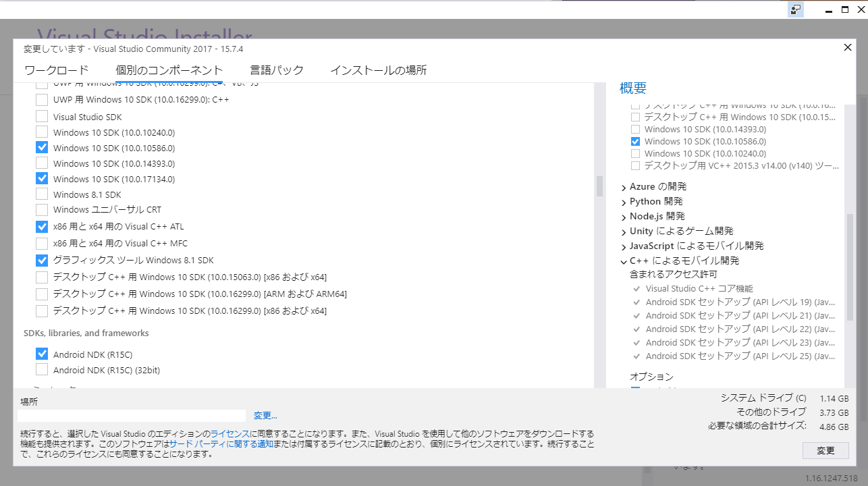Uncheck Windows 10 SDK (10.0.10586.0) in 概要 panel
The width and height of the screenshot is (868, 486).
click(635, 141)
